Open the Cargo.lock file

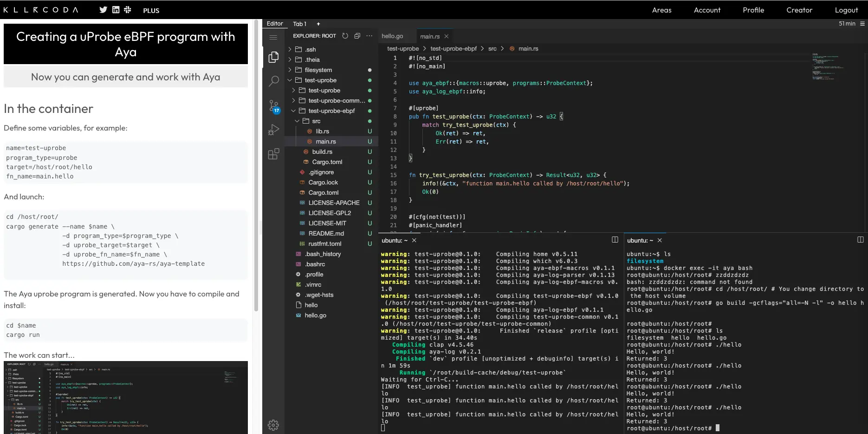[331, 182]
